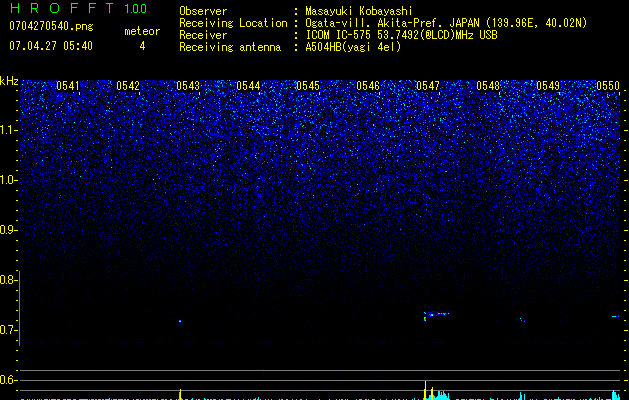Click the 0542 time marker
Viewport: 629px width, 400px height.
tap(128, 86)
